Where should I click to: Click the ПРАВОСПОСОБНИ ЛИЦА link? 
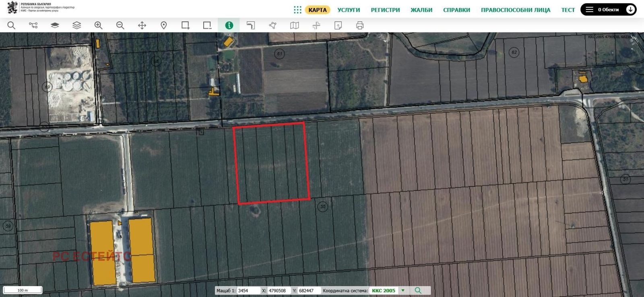(515, 10)
